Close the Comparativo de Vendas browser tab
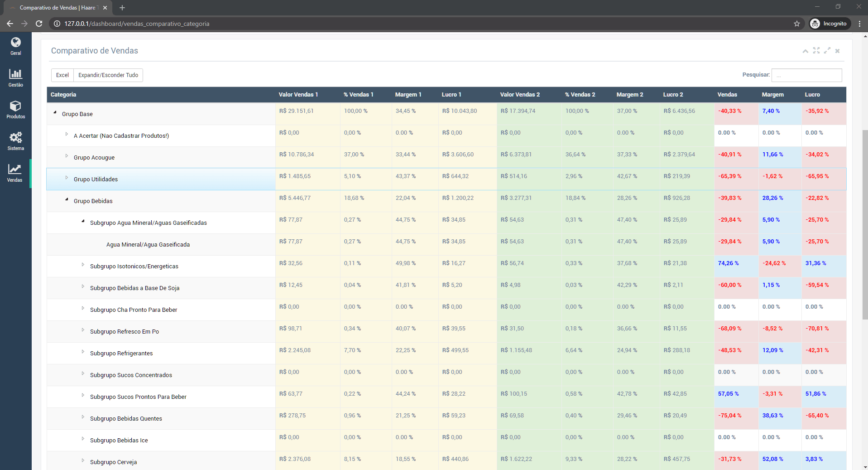868x470 pixels. [x=105, y=8]
